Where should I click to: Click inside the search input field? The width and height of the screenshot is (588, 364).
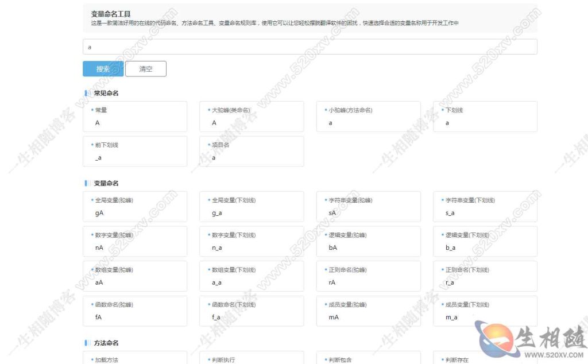[x=310, y=47]
